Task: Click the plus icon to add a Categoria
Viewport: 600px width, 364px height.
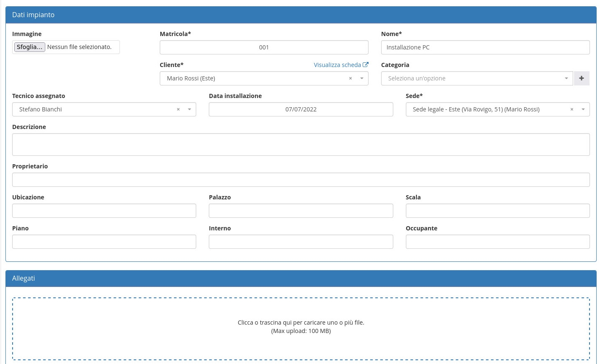Action: 581,78
